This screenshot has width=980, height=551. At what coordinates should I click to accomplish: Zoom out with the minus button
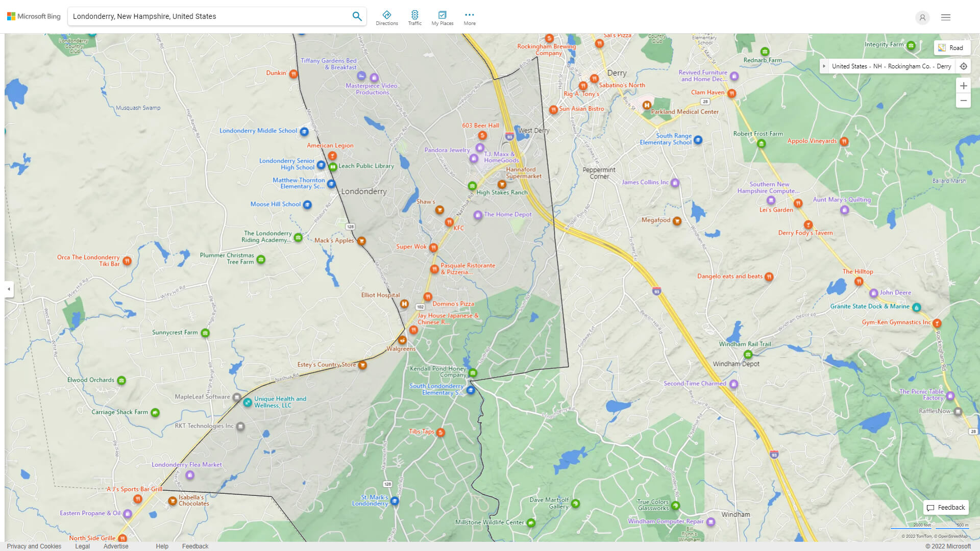point(963,101)
